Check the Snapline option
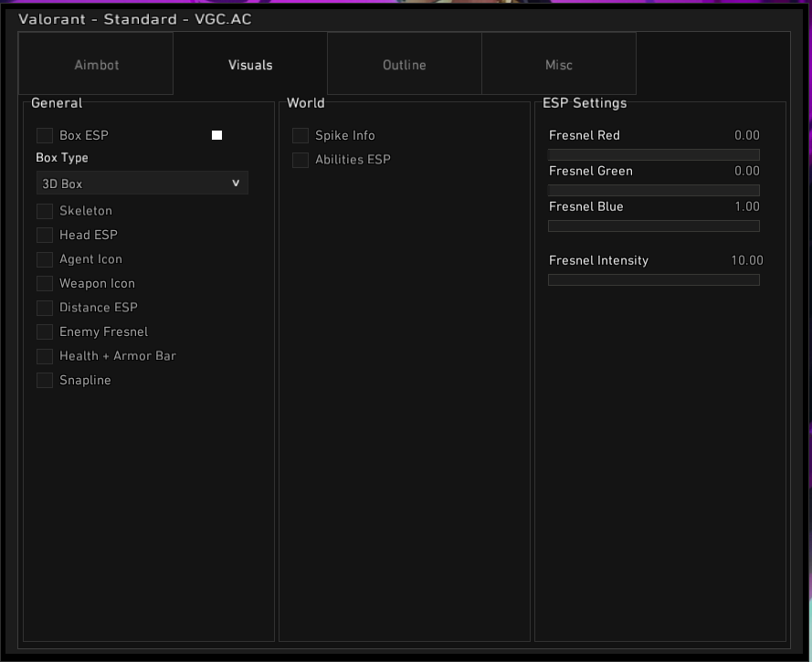This screenshot has height=662, width=812. [45, 381]
